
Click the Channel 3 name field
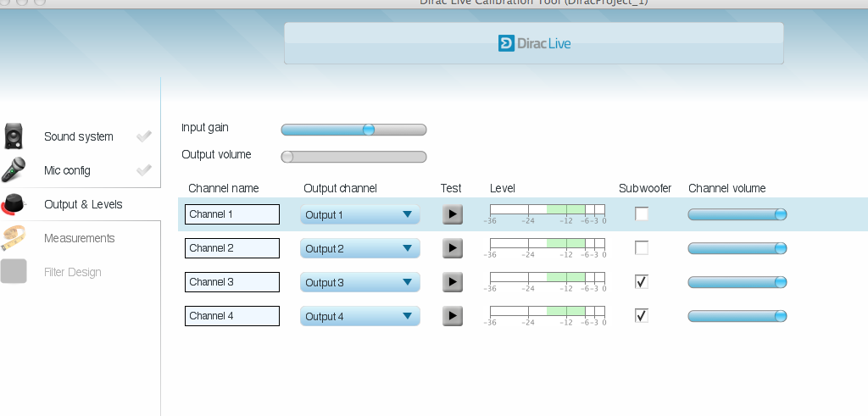click(x=232, y=282)
